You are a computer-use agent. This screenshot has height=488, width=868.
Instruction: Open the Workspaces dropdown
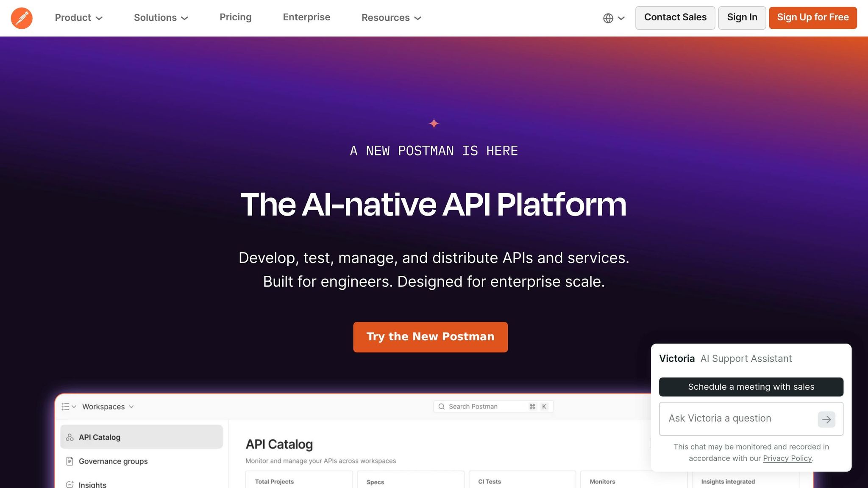(x=108, y=407)
